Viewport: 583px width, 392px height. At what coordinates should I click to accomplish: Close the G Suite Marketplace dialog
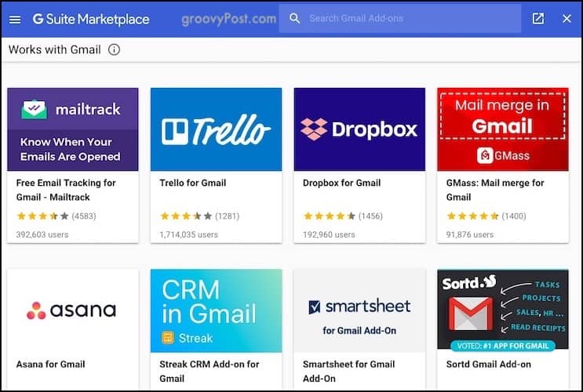[567, 19]
